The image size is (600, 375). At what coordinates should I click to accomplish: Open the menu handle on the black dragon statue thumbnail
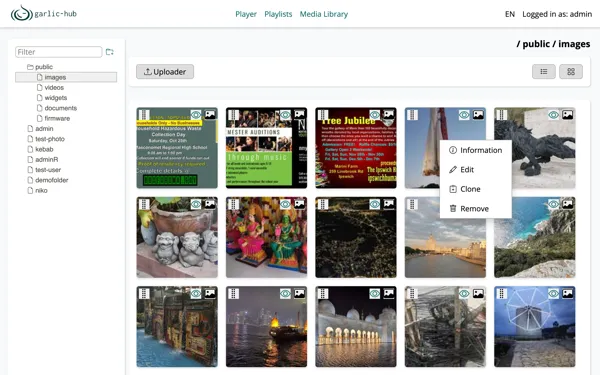502,115
